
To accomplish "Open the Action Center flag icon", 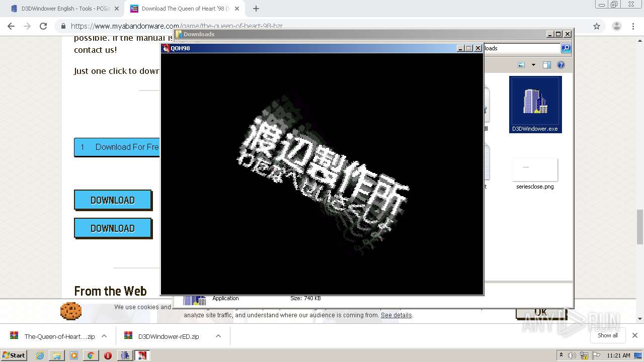I will point(596,355).
